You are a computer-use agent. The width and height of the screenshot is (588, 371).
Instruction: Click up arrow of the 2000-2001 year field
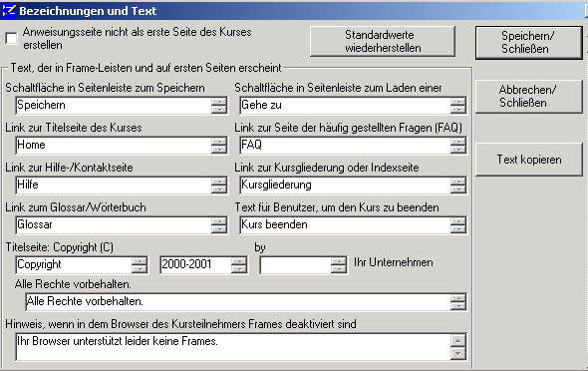[x=239, y=260]
